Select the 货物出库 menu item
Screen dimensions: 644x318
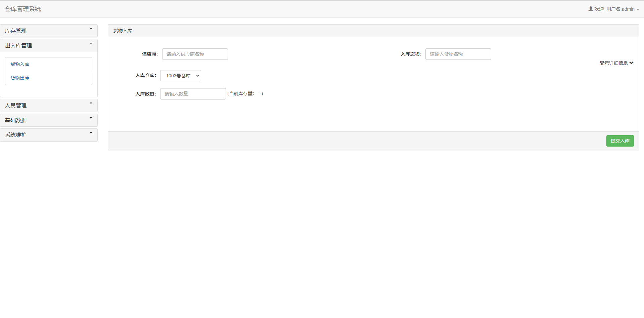point(49,78)
